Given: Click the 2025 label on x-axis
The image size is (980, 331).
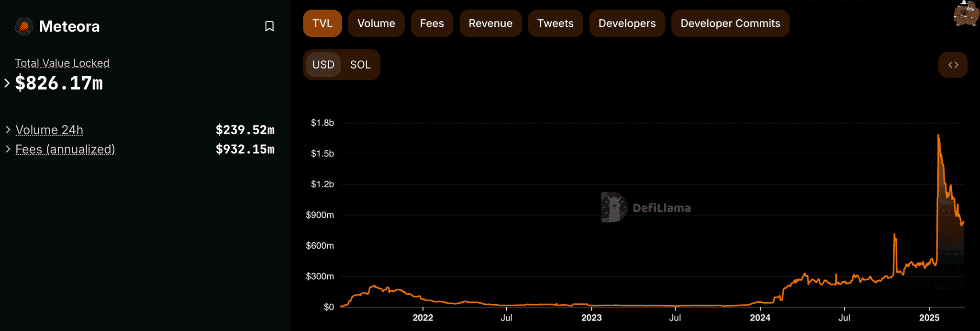Looking at the screenshot, I should pyautogui.click(x=929, y=318).
